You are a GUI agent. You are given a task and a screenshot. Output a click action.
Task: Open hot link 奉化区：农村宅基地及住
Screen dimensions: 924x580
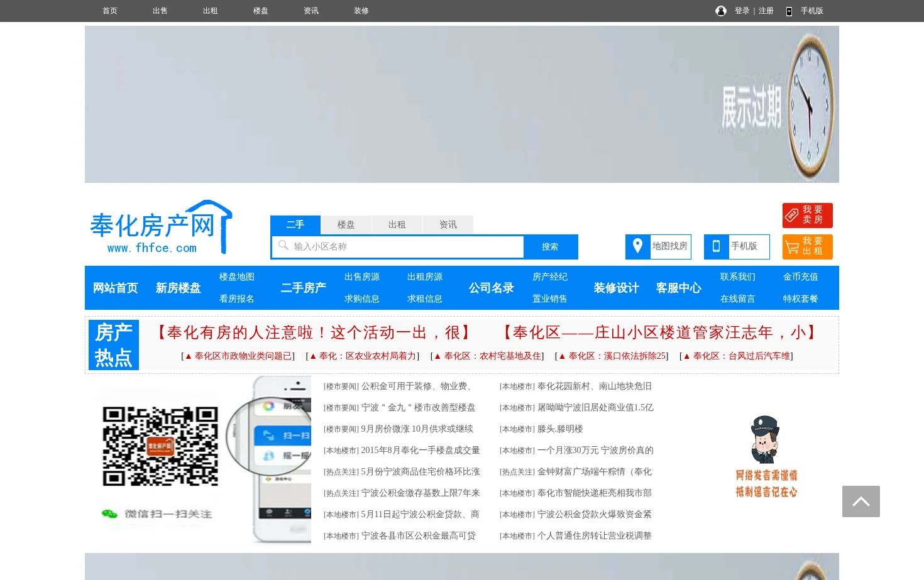(x=488, y=356)
